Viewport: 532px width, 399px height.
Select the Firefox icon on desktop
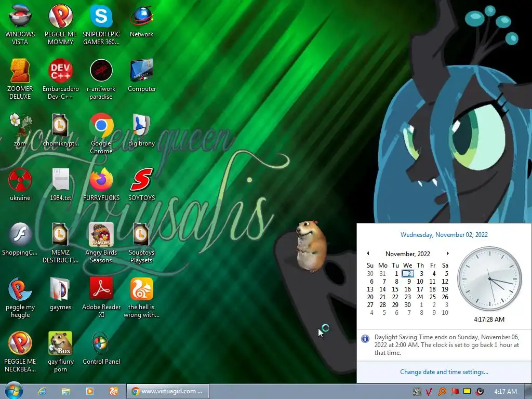[101, 184]
